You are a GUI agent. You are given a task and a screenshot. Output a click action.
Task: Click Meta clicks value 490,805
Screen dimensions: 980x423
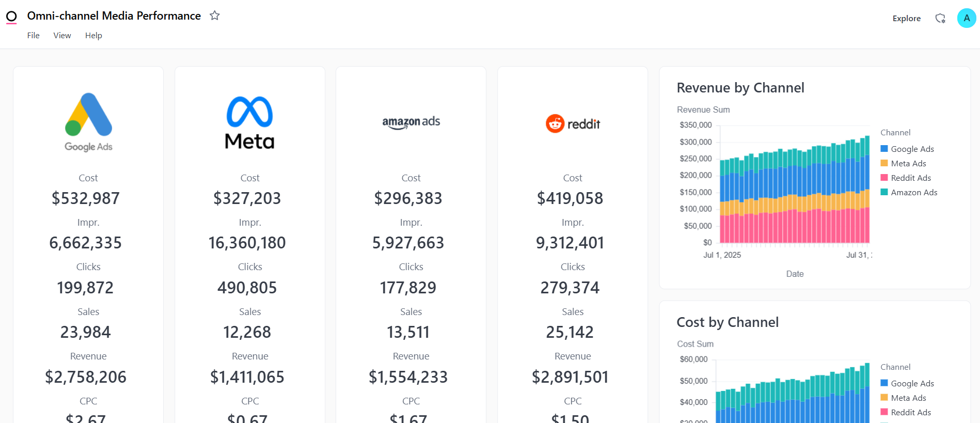[x=247, y=288]
